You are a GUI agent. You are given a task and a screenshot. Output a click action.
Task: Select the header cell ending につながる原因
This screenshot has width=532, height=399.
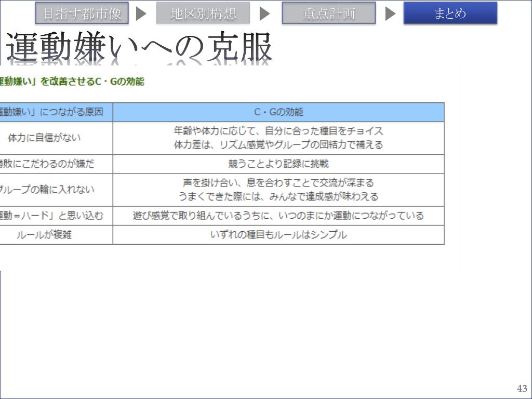click(56, 112)
